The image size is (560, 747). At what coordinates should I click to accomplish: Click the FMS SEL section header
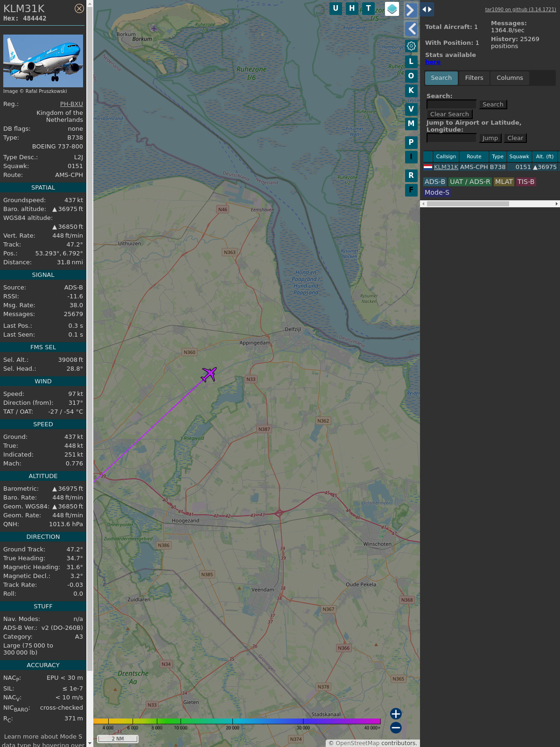click(x=43, y=347)
